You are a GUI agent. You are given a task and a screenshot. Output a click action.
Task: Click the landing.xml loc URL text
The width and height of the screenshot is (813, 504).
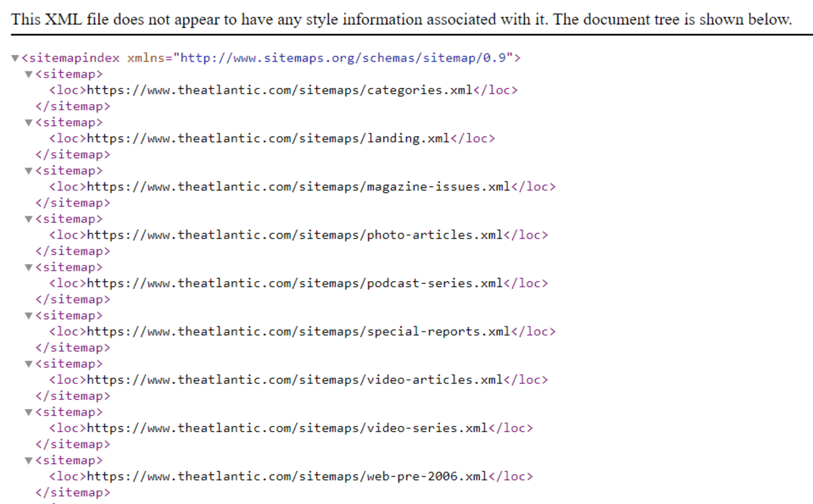coord(268,139)
